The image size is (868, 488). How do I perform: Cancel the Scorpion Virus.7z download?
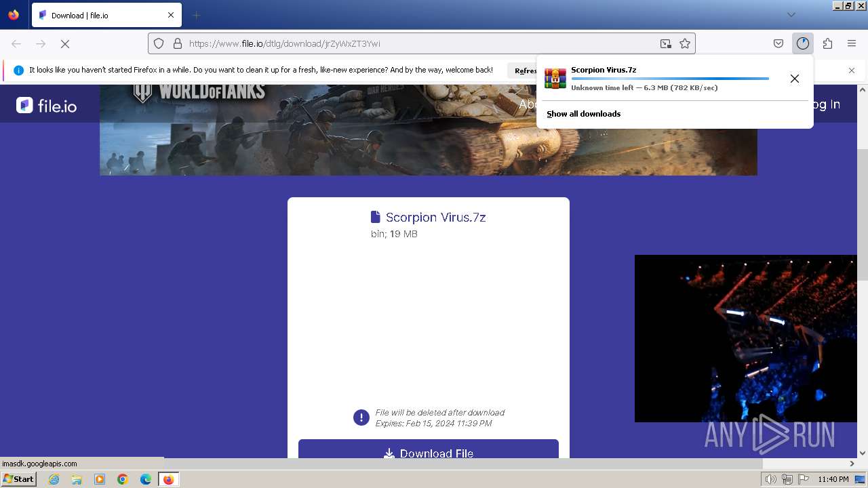795,79
